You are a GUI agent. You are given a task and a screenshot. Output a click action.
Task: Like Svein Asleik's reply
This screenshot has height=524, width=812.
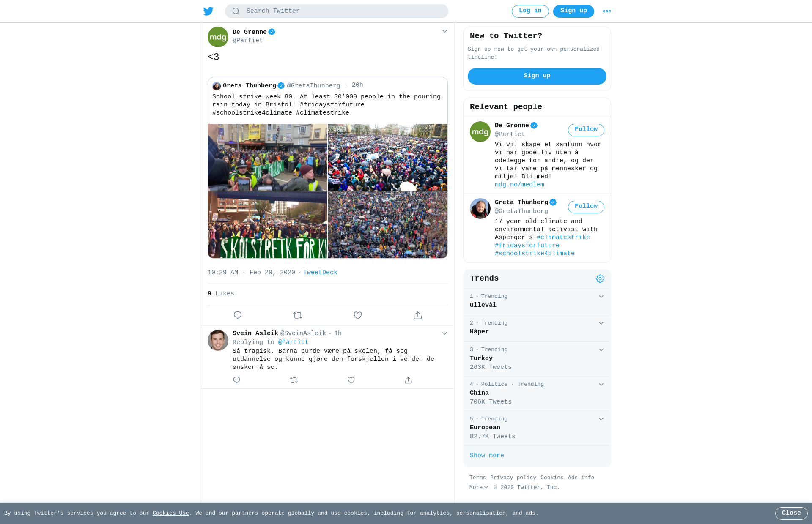[351, 380]
